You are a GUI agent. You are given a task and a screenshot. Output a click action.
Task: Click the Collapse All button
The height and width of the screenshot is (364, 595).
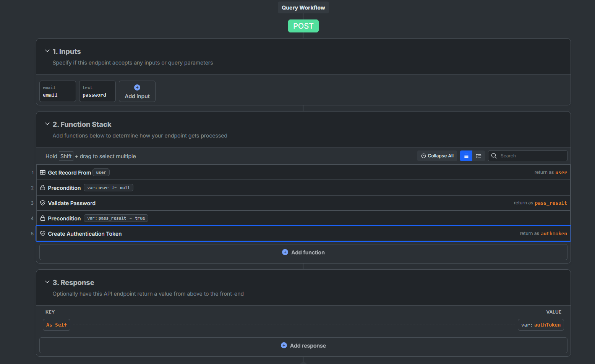437,156
